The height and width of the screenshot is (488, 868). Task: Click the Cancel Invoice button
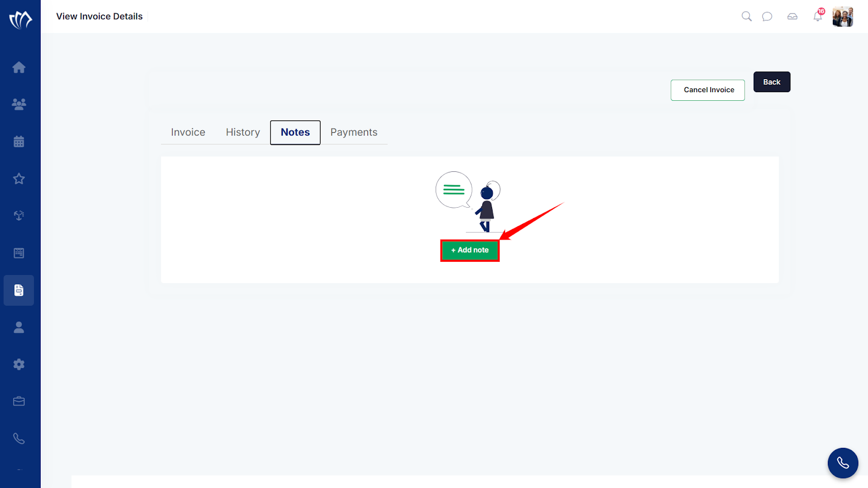pyautogui.click(x=708, y=90)
